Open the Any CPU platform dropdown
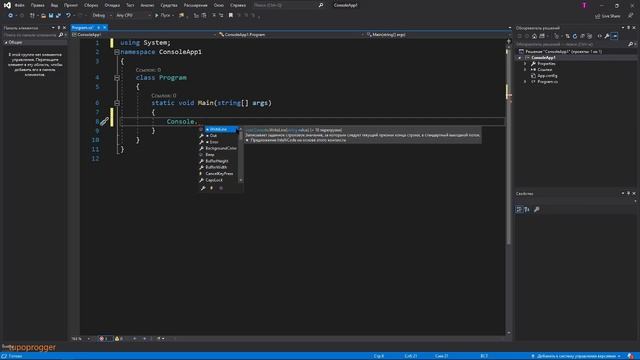Viewport: 640px width, 360px height. pyautogui.click(x=133, y=16)
